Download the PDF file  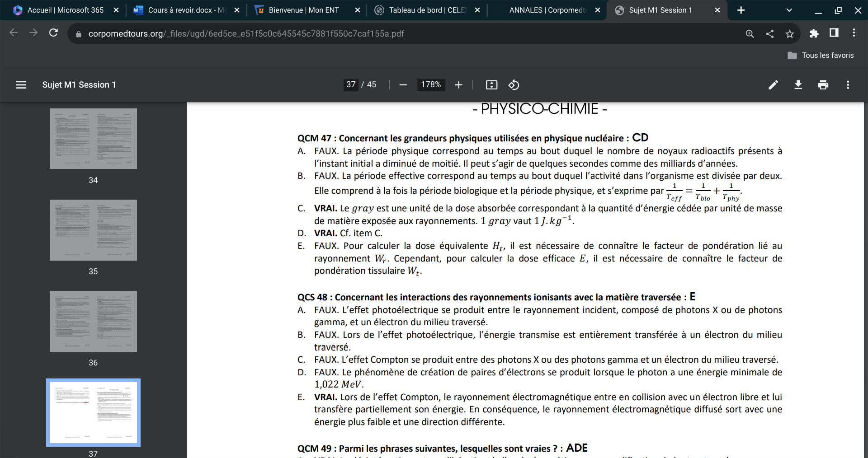[x=798, y=85]
